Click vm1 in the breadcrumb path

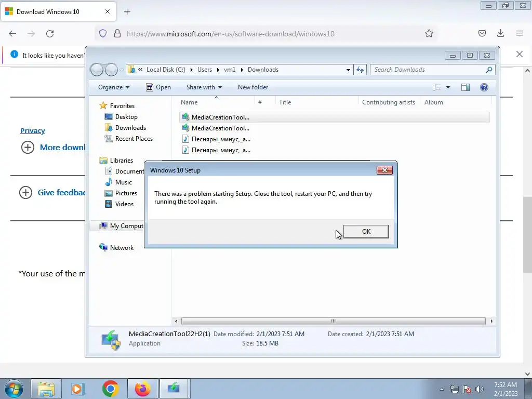(x=230, y=70)
